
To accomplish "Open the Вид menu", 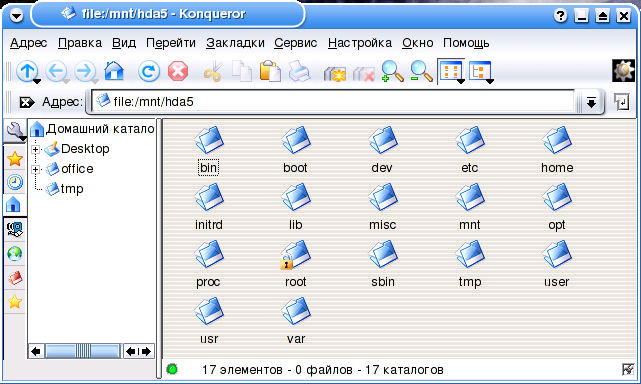I will pyautogui.click(x=124, y=43).
